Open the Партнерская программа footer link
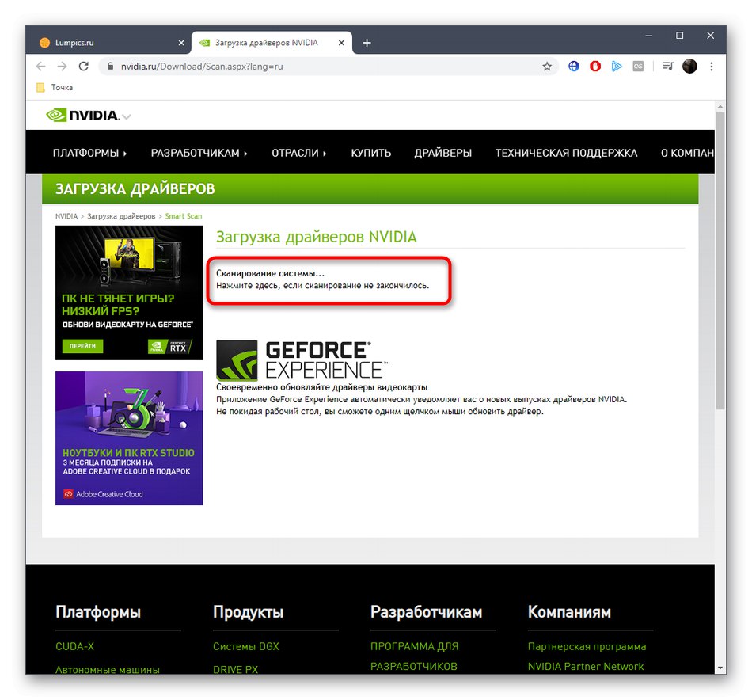This screenshot has width=752, height=700. [587, 646]
